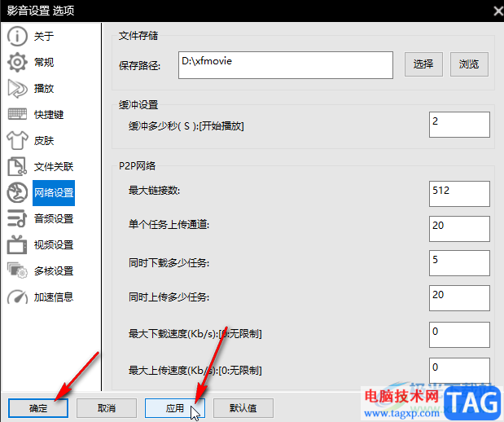Restore defaults with 默认值 button

click(x=243, y=408)
